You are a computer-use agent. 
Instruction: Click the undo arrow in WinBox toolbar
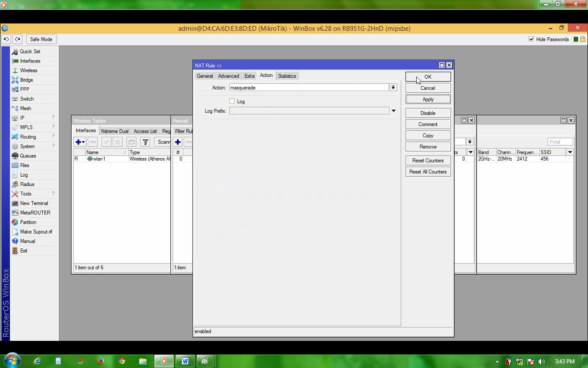6,40
